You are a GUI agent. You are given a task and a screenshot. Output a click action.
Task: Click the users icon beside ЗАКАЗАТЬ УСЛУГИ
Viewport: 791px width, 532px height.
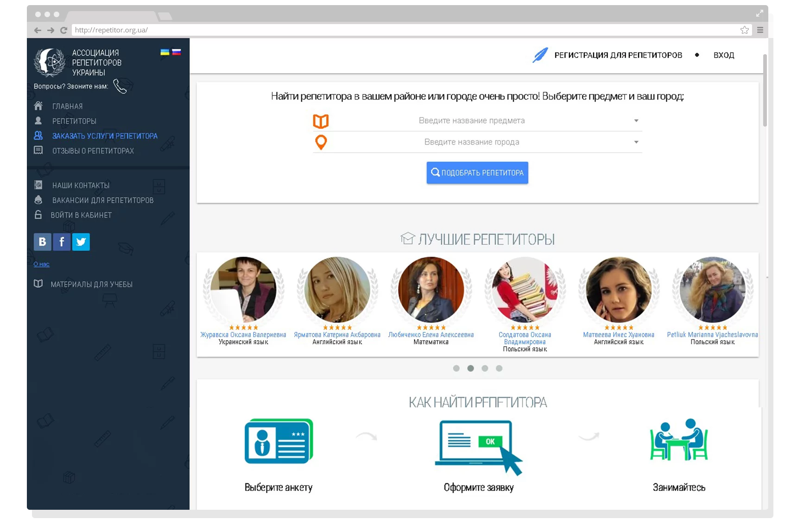(38, 135)
